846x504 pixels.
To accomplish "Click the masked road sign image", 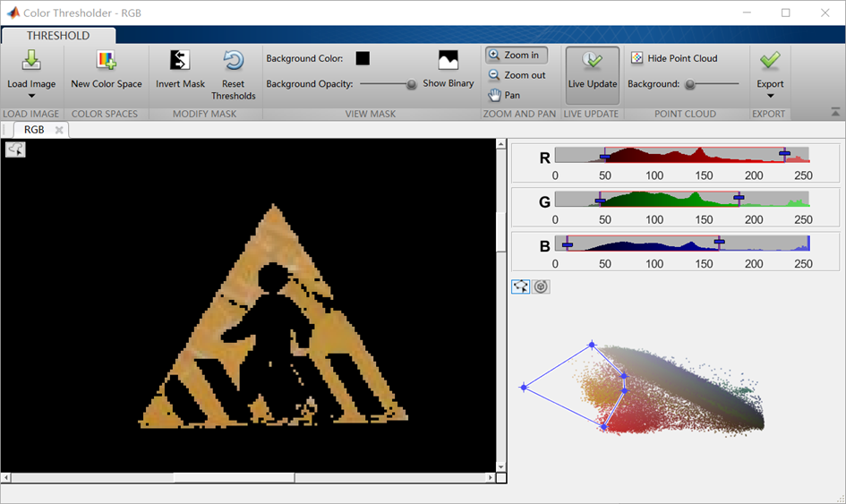I will (x=273, y=316).
